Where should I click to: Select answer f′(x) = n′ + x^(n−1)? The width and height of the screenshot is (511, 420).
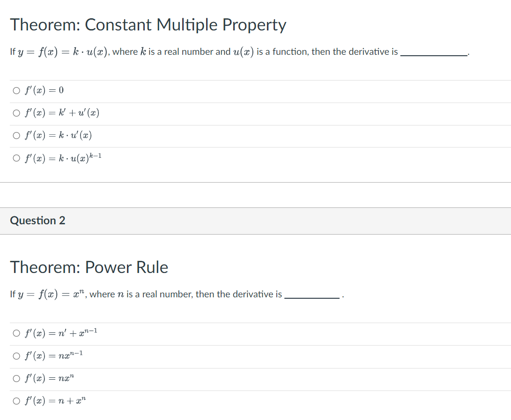(x=16, y=333)
